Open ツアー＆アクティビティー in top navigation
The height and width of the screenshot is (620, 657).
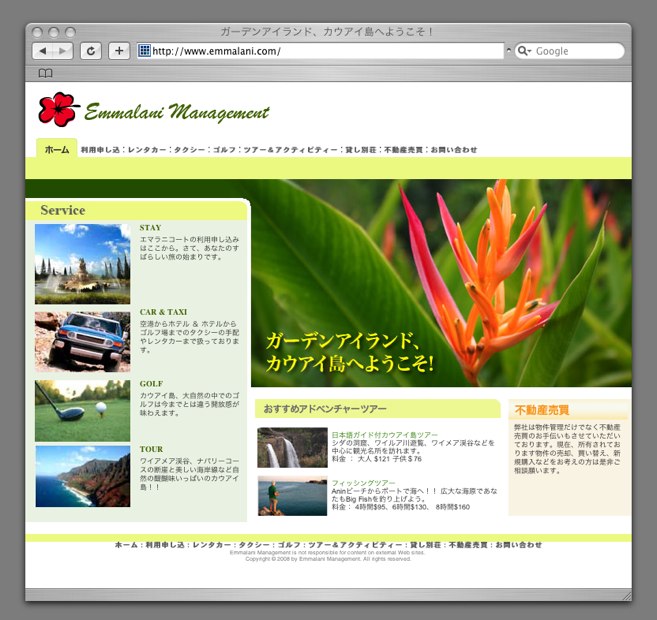click(x=290, y=150)
